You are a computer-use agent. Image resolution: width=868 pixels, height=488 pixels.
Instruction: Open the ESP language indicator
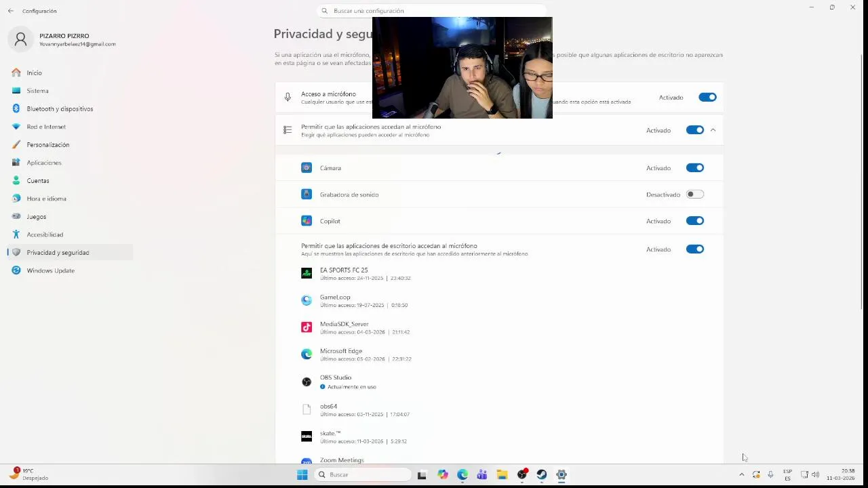point(787,475)
